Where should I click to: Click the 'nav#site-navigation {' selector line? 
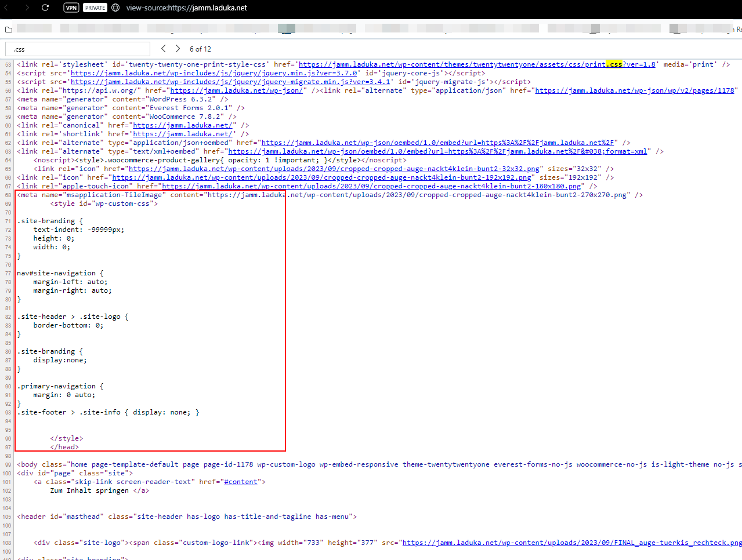(x=60, y=273)
